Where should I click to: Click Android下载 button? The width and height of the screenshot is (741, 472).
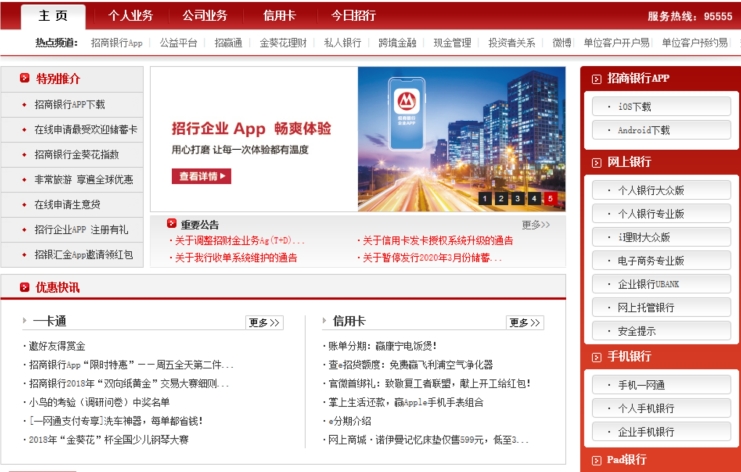(661, 130)
